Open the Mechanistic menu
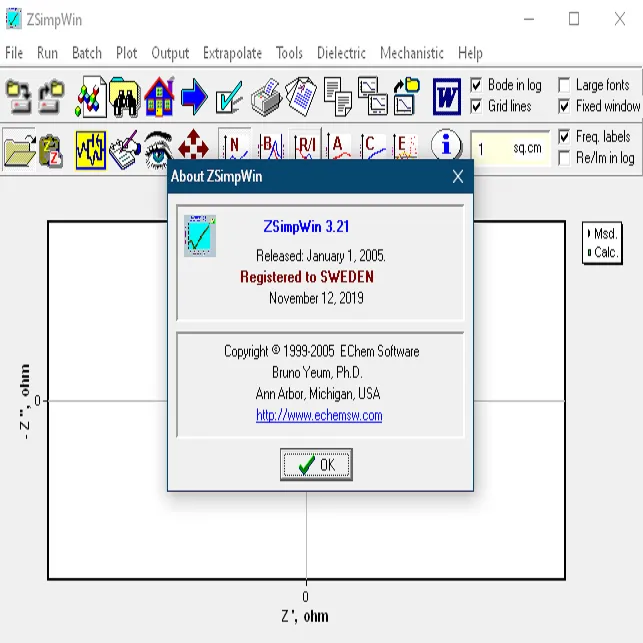 pos(412,53)
